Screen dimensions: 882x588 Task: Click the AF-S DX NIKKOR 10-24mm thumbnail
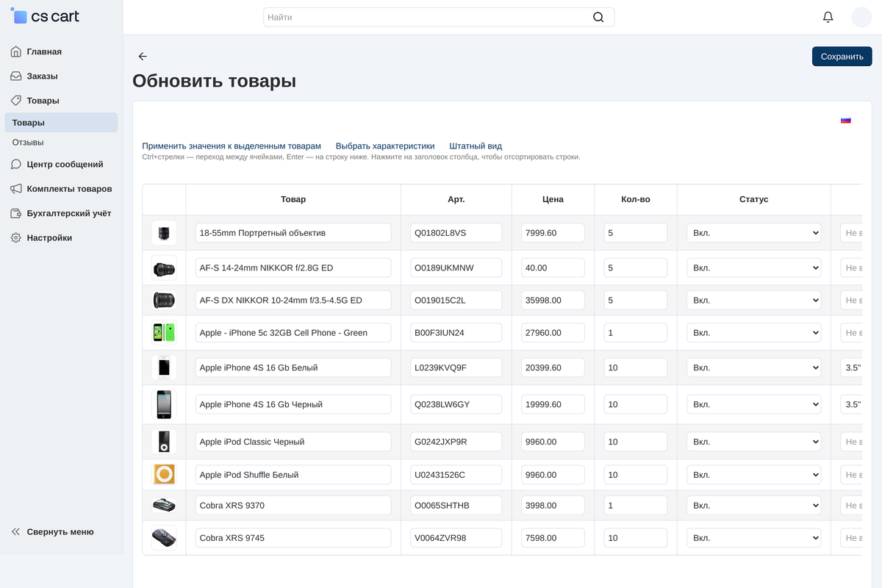click(x=164, y=300)
